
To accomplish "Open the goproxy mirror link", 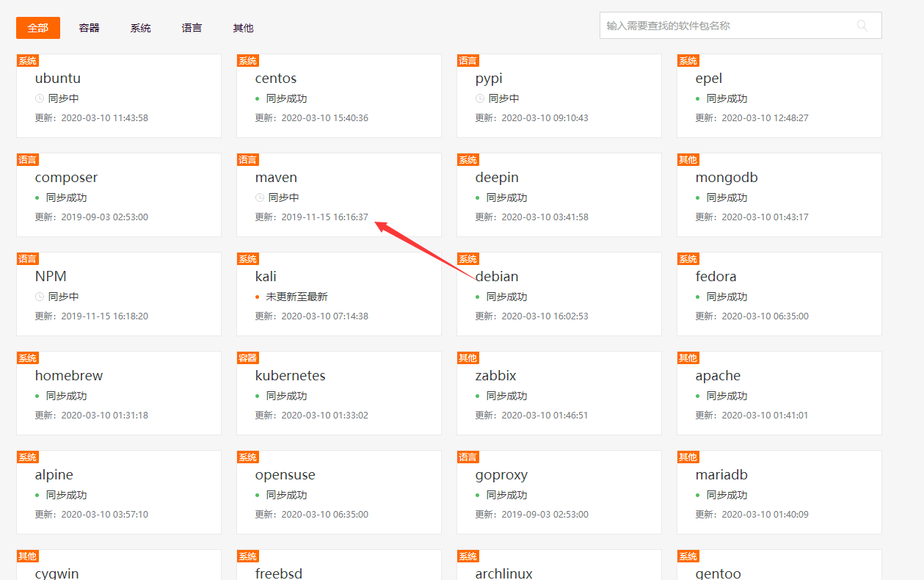I will click(x=501, y=475).
